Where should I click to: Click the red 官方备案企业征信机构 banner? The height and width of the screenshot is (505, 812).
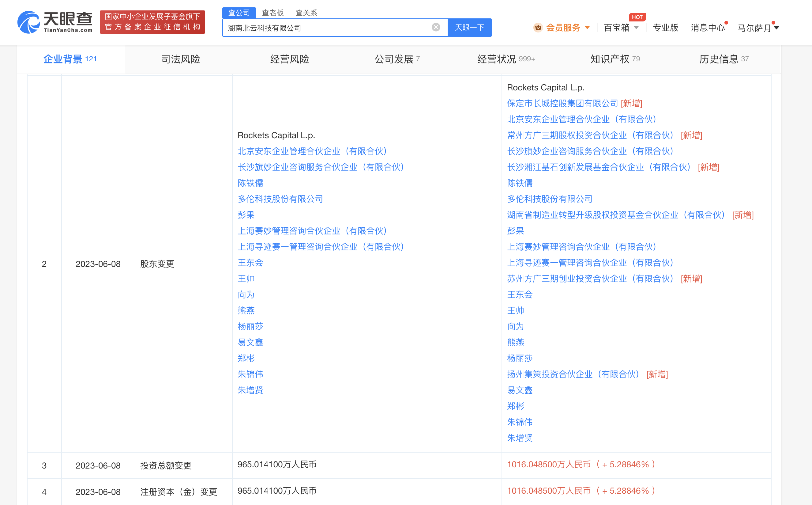(152, 22)
